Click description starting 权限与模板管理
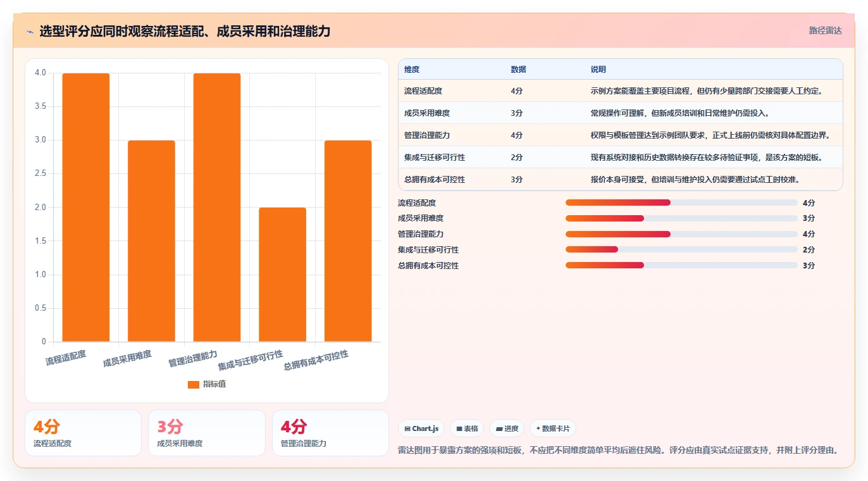Viewport: 868px width, 481px height. pos(710,135)
